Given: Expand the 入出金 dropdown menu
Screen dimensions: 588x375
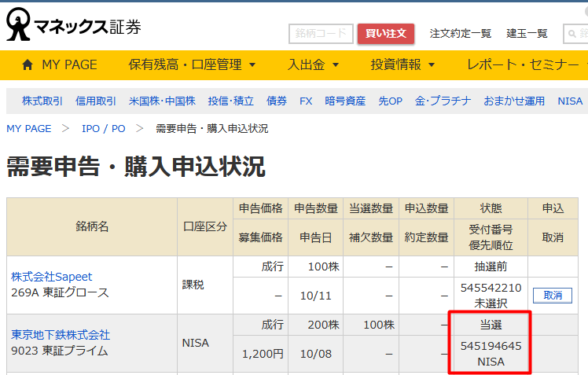Looking at the screenshot, I should point(314,65).
